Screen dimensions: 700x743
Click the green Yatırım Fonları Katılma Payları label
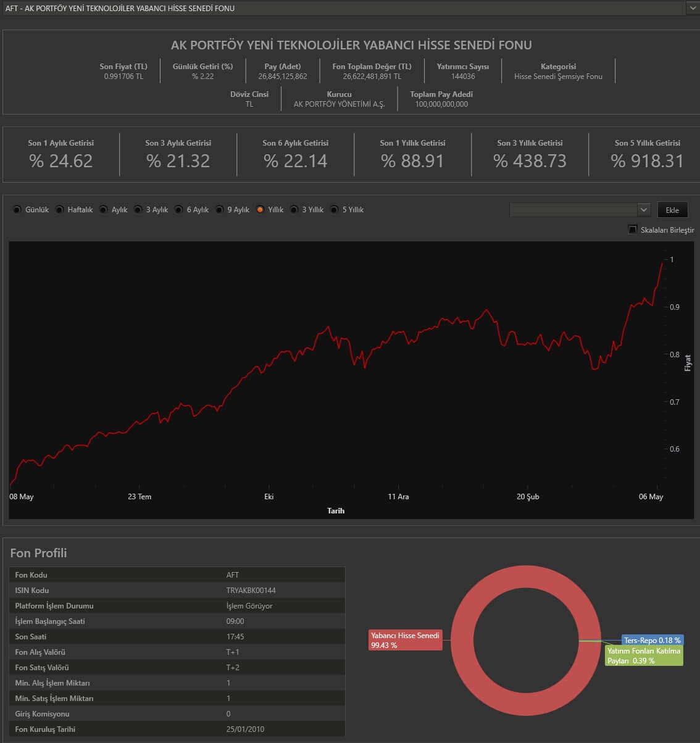[x=644, y=655]
